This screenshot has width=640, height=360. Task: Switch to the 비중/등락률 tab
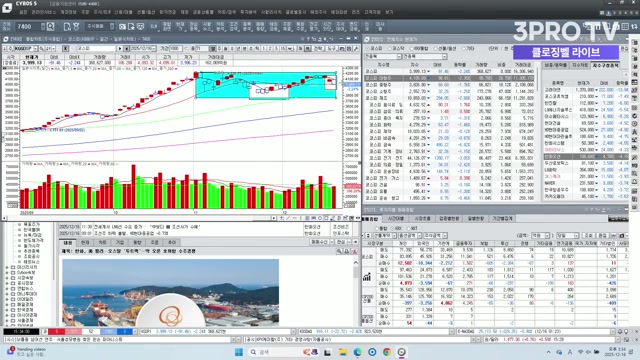556,65
